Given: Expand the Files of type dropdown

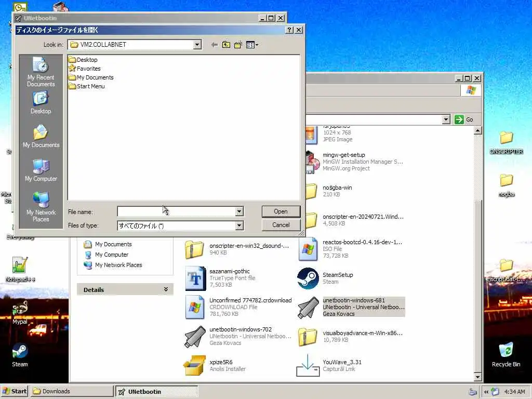Looking at the screenshot, I should 239,225.
